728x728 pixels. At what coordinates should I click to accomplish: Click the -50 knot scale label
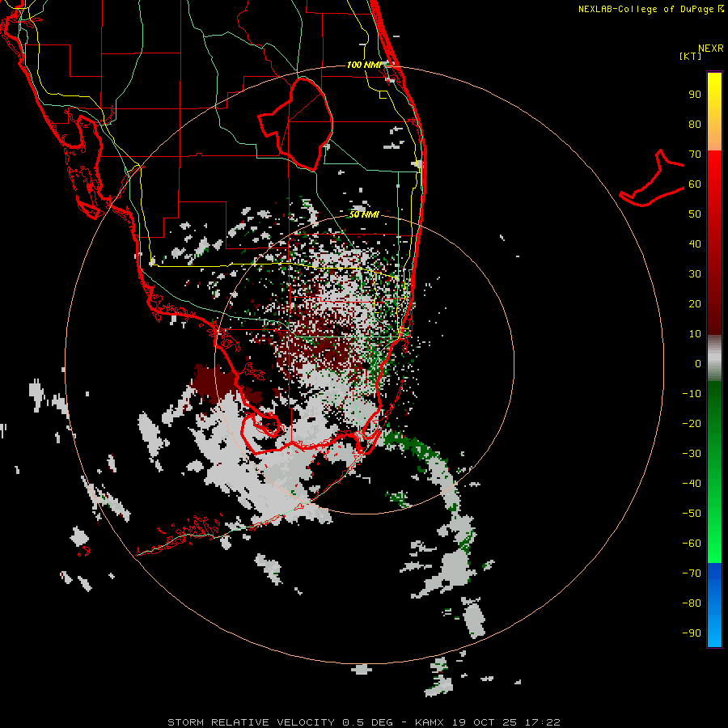692,514
